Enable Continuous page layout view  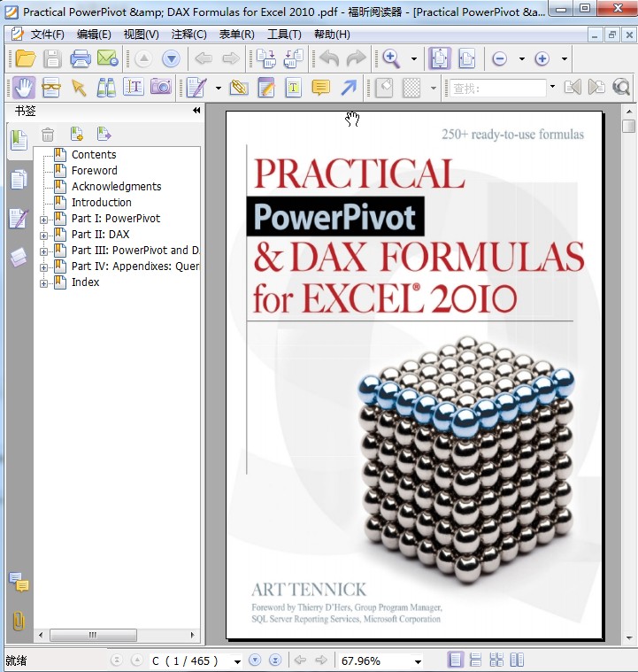pos(475,660)
